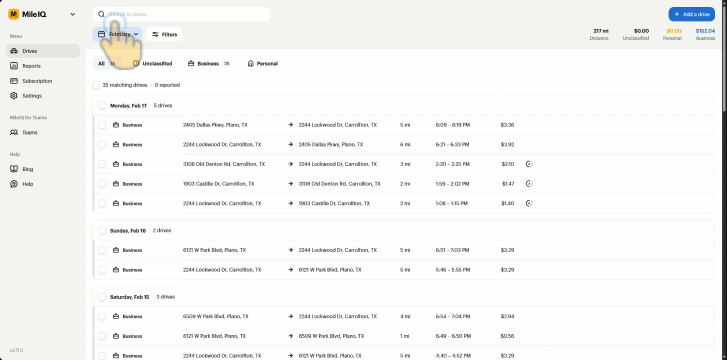
Task: Click the MileIQ logo icon
Action: pos(13,14)
